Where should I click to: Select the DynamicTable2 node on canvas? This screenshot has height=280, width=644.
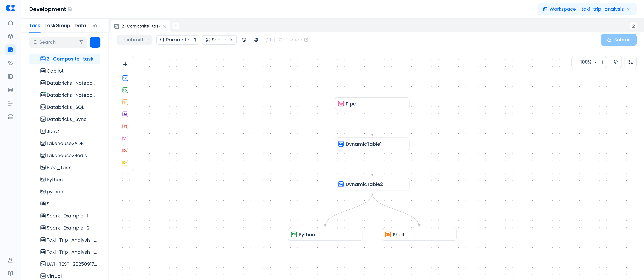point(372,184)
